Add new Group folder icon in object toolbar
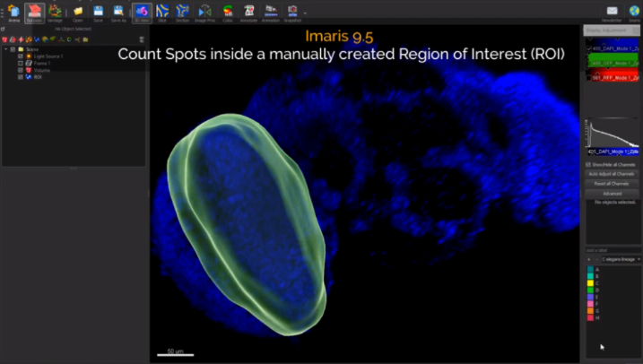643x364 pixels. (x=85, y=39)
